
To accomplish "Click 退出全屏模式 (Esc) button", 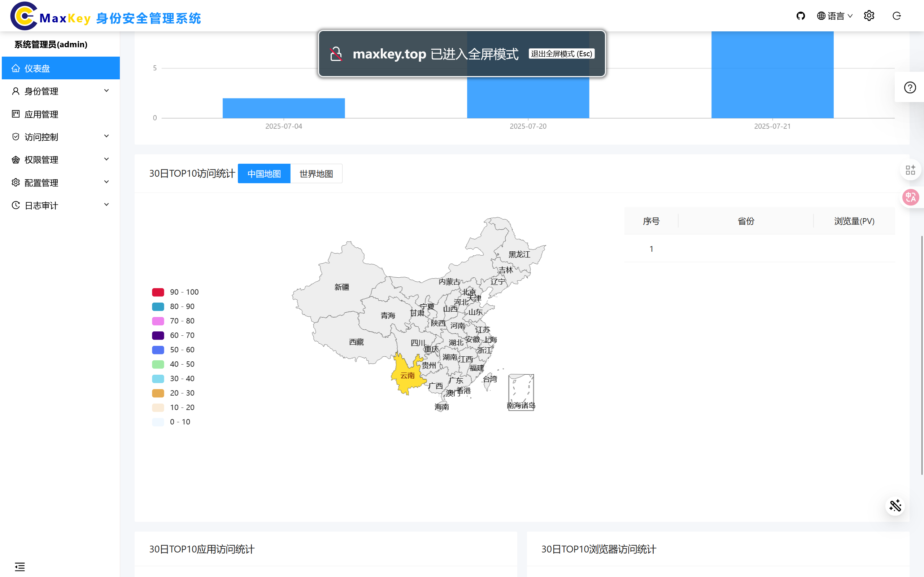I will pyautogui.click(x=561, y=53).
